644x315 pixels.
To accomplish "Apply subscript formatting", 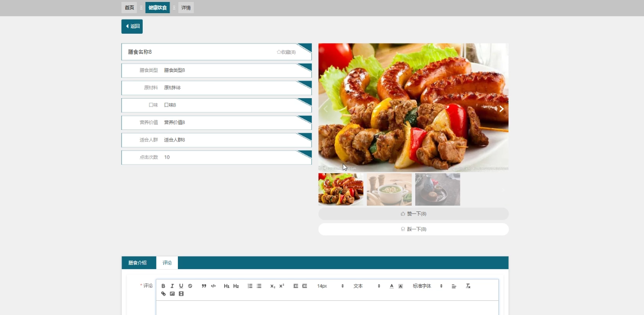I will 273,286.
